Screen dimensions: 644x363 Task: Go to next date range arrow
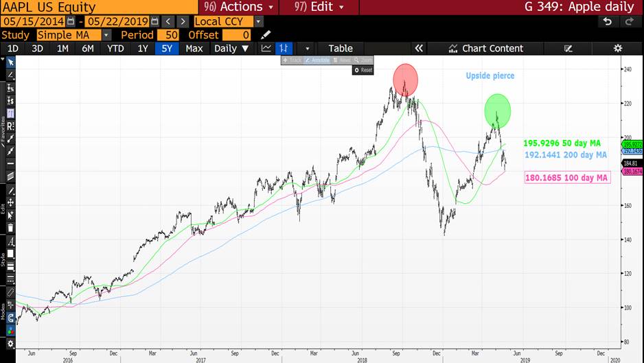pos(183,21)
